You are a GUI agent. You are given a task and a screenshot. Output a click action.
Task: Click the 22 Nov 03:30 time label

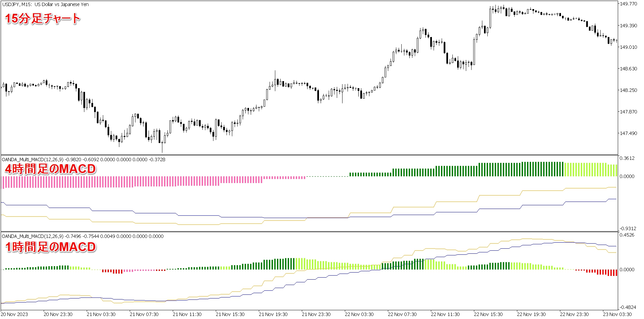(359, 314)
